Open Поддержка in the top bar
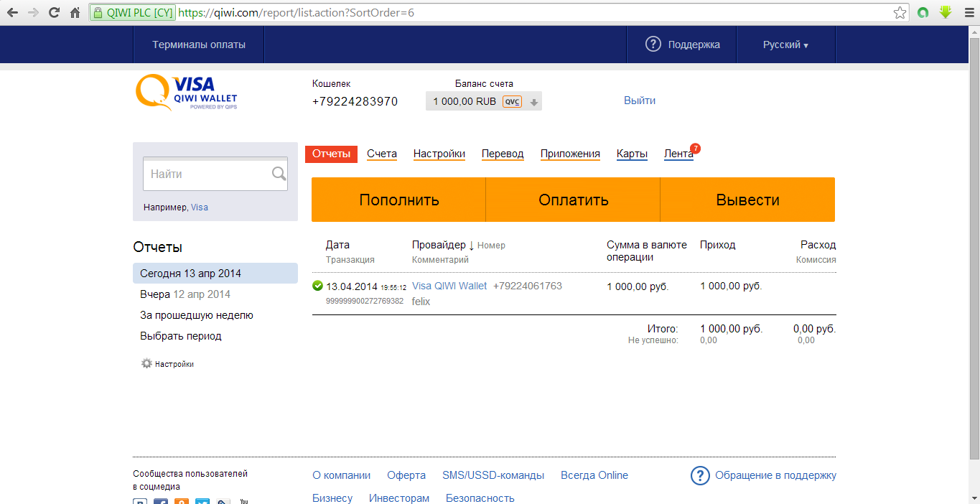The image size is (980, 504). pos(694,45)
